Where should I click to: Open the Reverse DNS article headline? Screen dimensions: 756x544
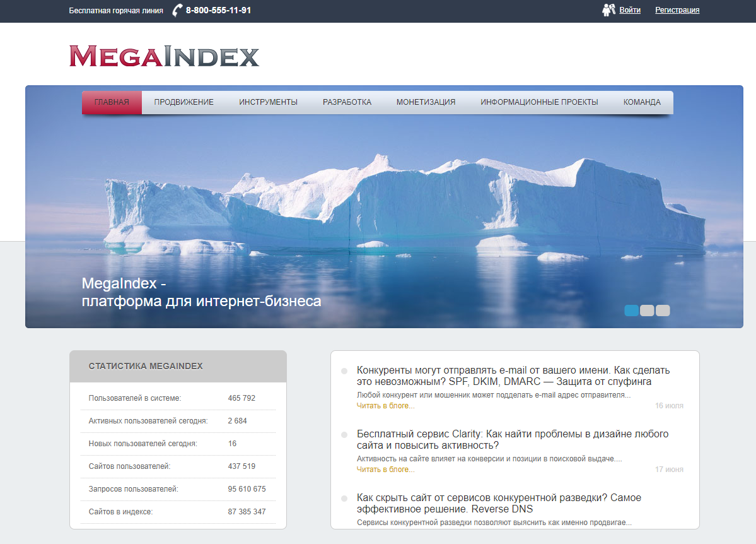[499, 504]
